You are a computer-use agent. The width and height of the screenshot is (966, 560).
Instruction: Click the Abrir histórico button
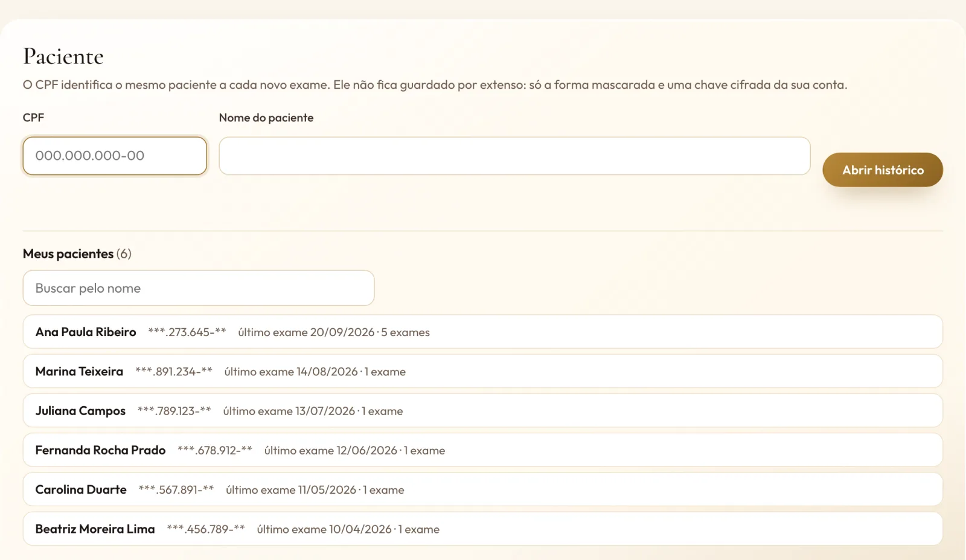coord(883,170)
